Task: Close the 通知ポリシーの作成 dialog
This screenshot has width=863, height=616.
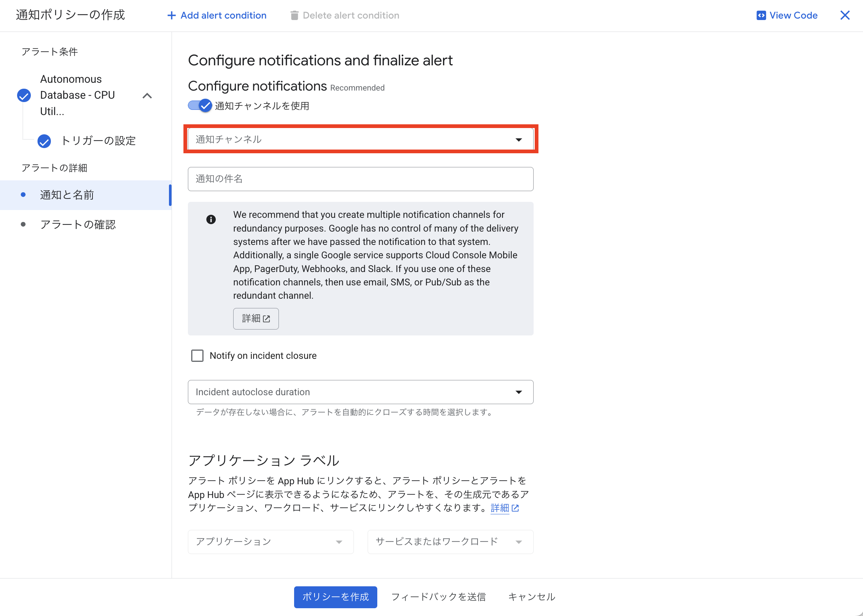Action: pyautogui.click(x=845, y=15)
